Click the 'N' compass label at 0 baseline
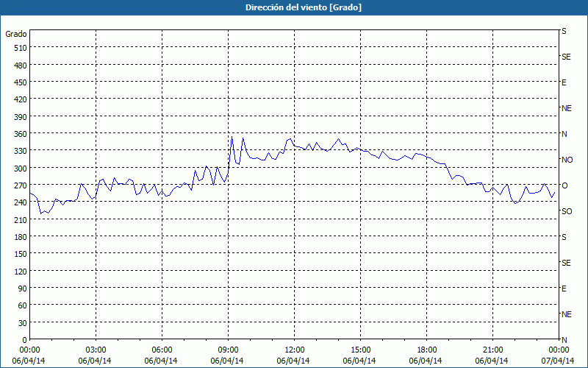Viewport: 588px width, 368px height. tap(564, 340)
